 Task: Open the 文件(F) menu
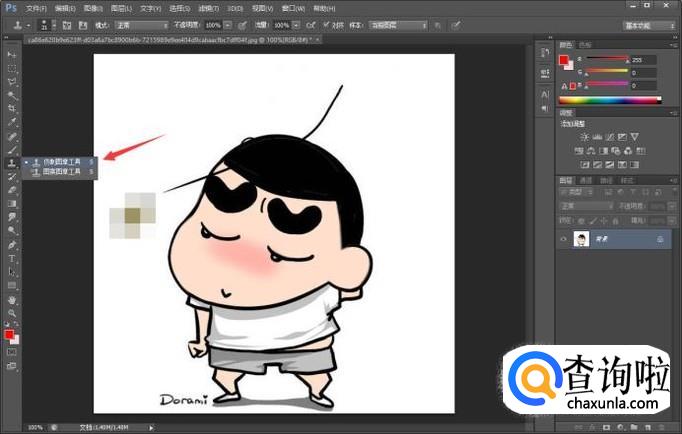click(x=36, y=8)
